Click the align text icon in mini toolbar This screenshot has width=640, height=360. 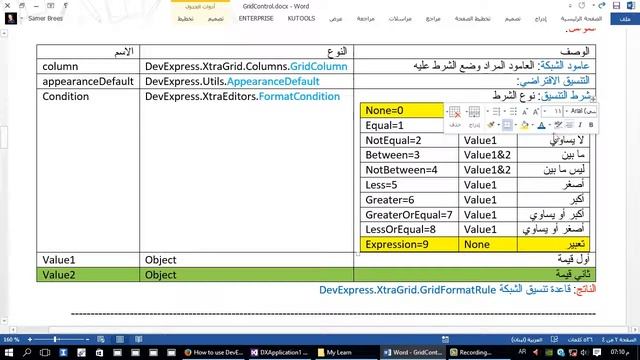click(570, 125)
